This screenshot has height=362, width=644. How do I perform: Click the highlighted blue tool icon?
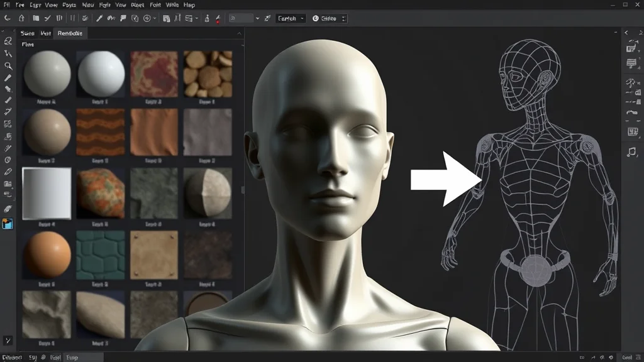(x=8, y=224)
